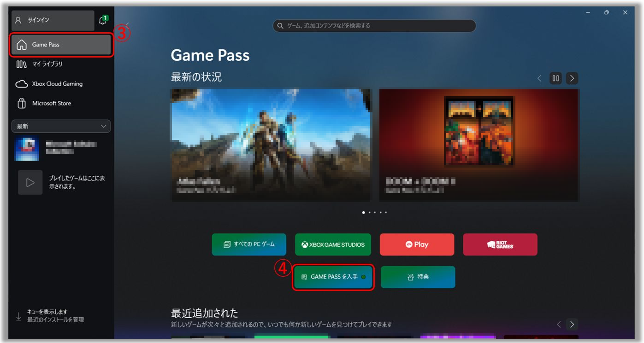
Task: Open マイ ライブラリ in sidebar
Action: coord(61,64)
